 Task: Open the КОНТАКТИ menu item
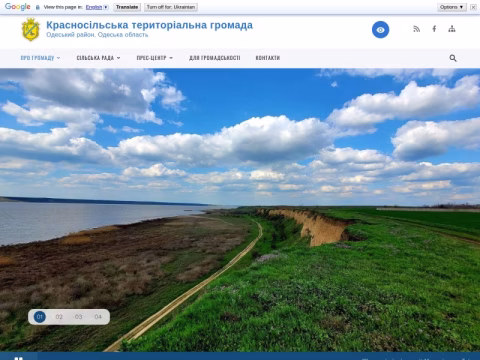(x=268, y=58)
